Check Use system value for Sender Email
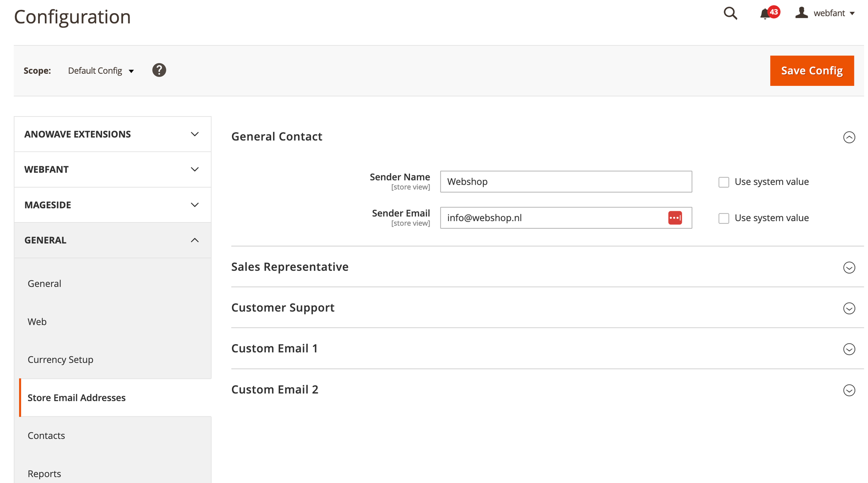 [724, 218]
